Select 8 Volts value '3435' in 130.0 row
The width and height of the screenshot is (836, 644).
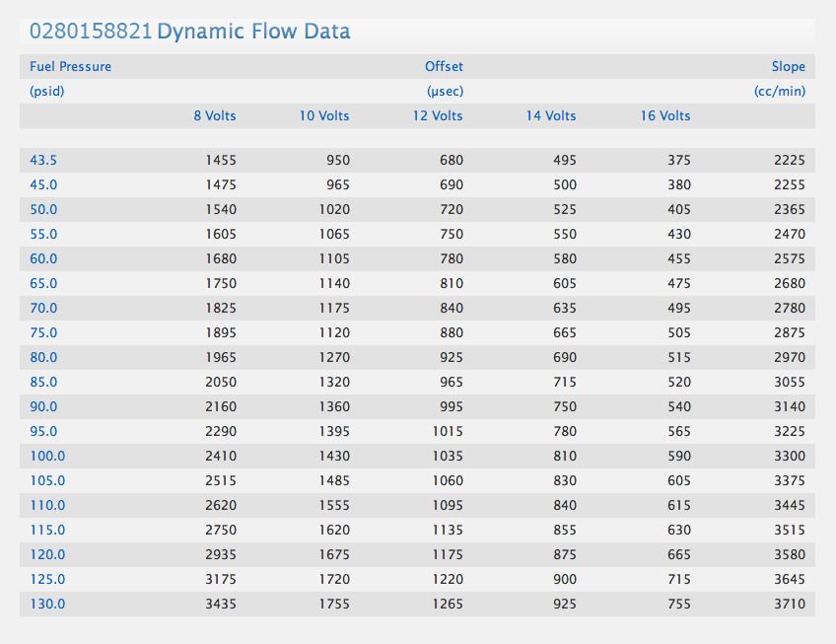(221, 604)
